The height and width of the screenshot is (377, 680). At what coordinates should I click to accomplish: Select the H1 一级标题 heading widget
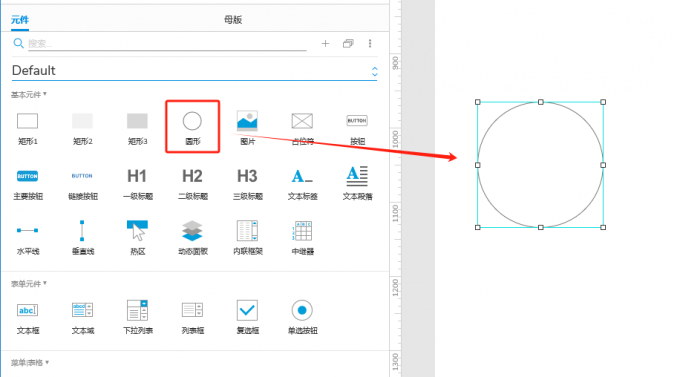click(137, 183)
